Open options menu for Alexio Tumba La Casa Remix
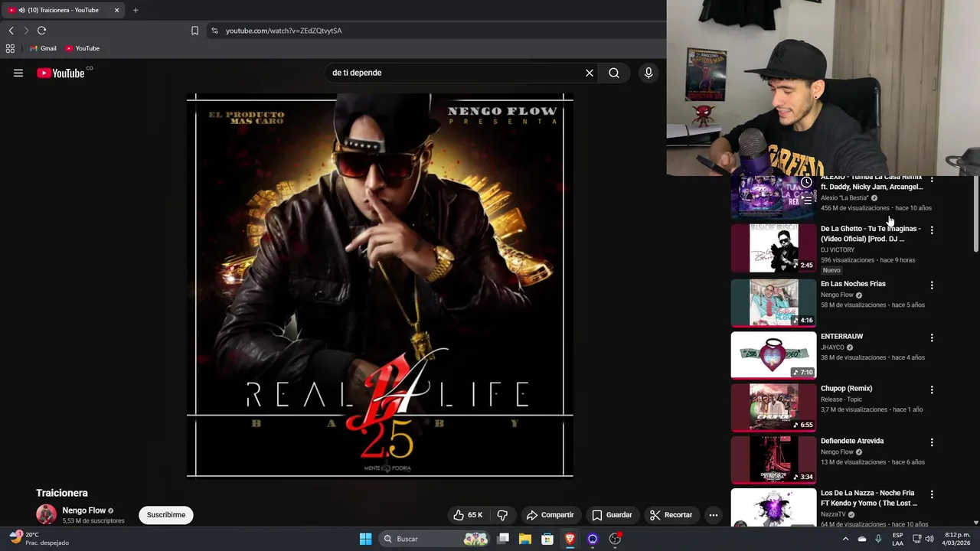The width and height of the screenshot is (980, 551). tap(932, 180)
